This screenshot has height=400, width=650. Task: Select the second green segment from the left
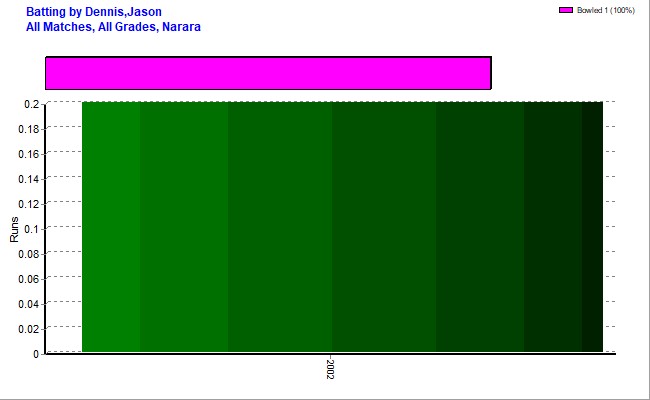coord(183,227)
